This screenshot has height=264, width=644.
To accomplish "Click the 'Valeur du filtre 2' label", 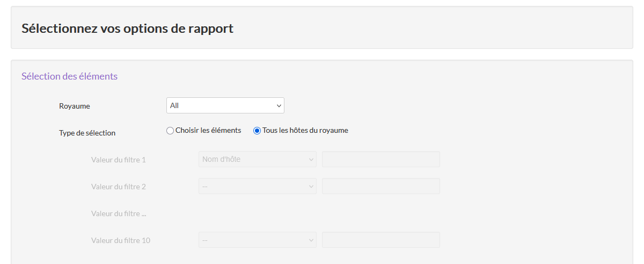I will [x=118, y=187].
